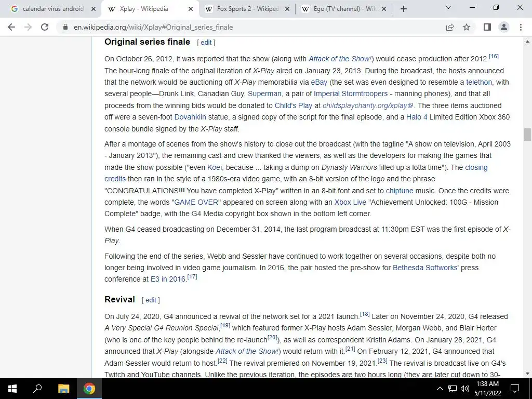Switch to Ego (TV channel) tab
This screenshot has width=532, height=399.
point(344,9)
